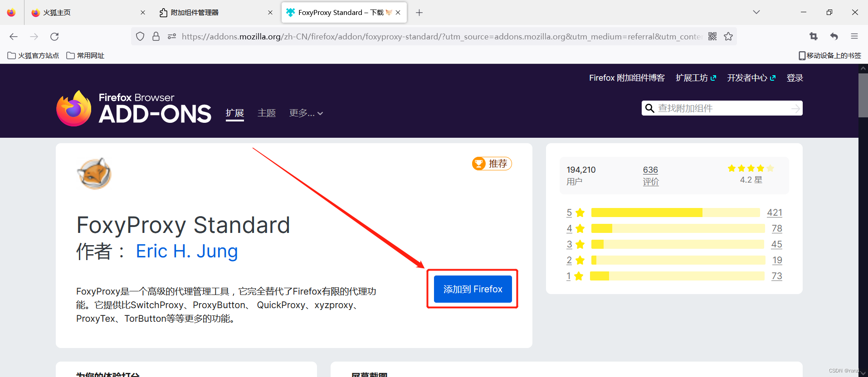The image size is (868, 377).
Task: Open the Firefox application menu
Action: pyautogui.click(x=854, y=37)
